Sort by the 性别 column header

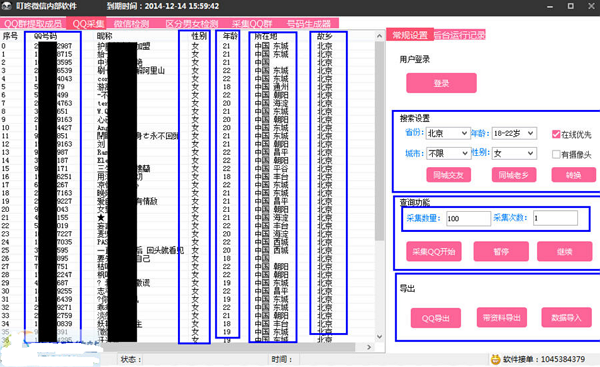[x=199, y=36]
